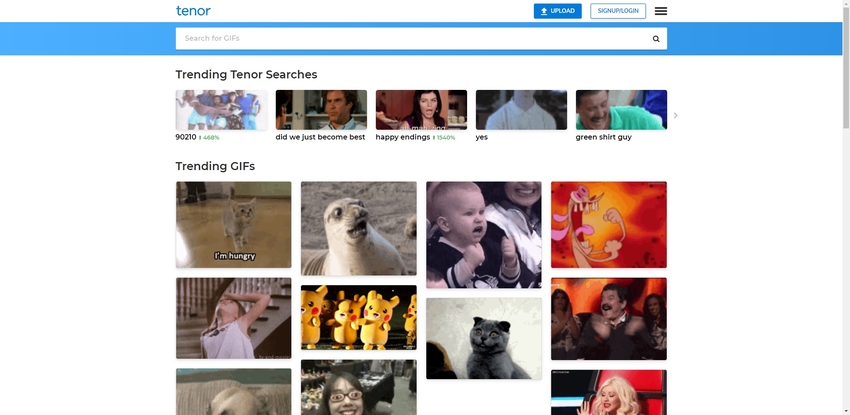The width and height of the screenshot is (850, 415).
Task: Open the green shirt guy search
Action: point(621,110)
